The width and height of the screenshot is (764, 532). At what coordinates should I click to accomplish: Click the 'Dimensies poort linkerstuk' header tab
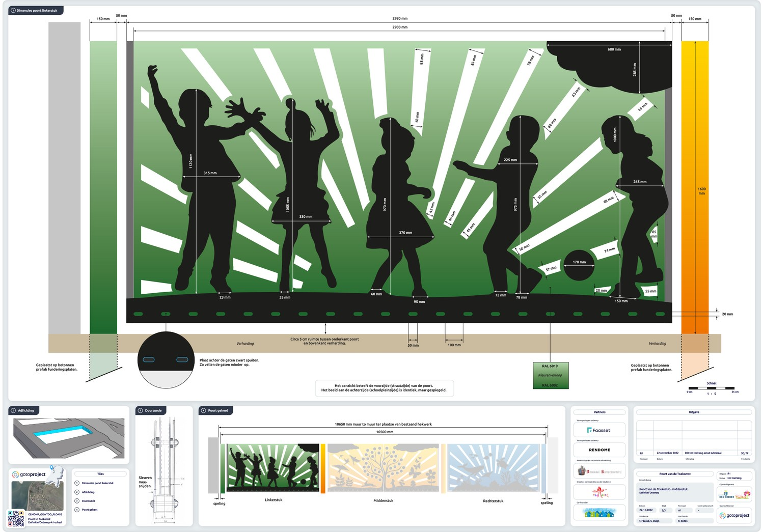[x=36, y=10]
